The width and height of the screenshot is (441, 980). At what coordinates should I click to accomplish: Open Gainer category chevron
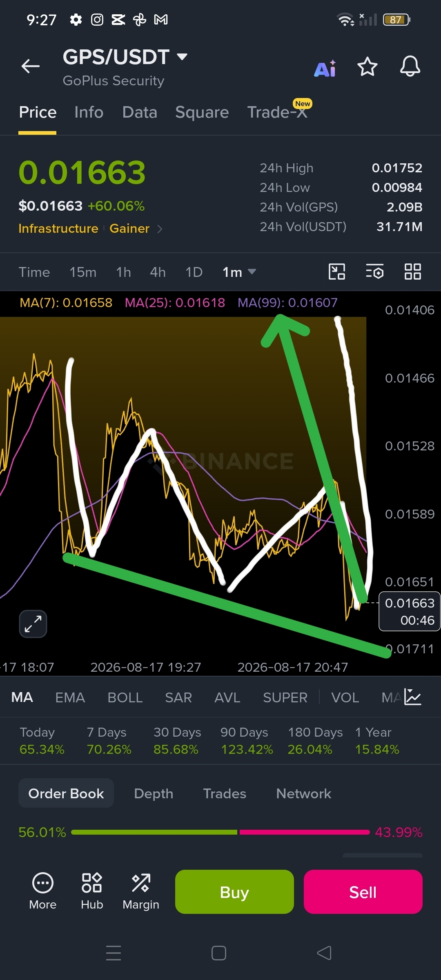[160, 229]
